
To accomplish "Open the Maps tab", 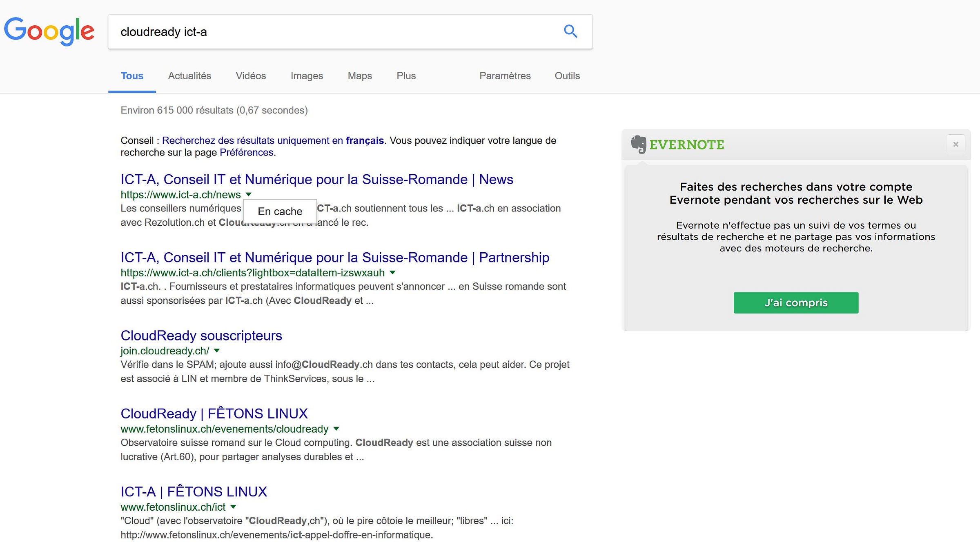I will point(360,76).
